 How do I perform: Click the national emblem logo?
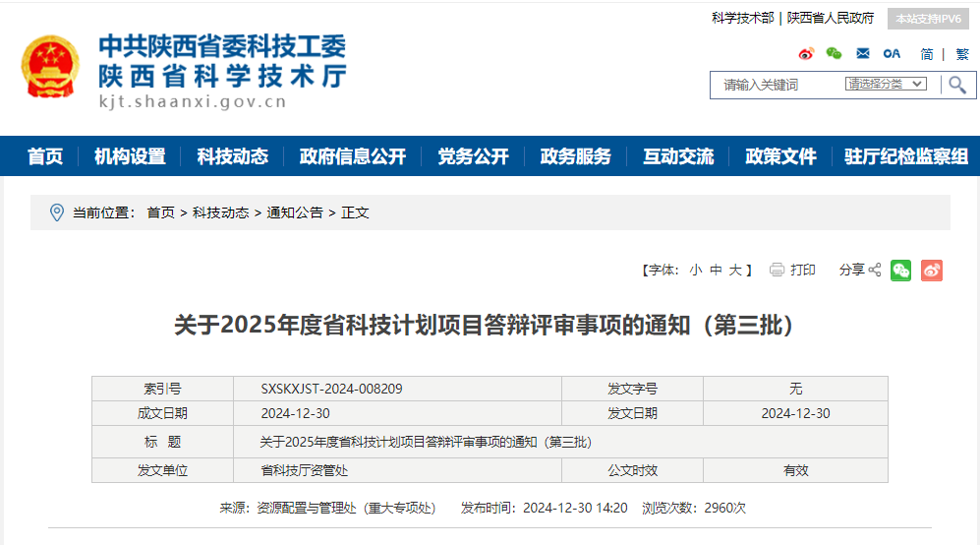[50, 68]
